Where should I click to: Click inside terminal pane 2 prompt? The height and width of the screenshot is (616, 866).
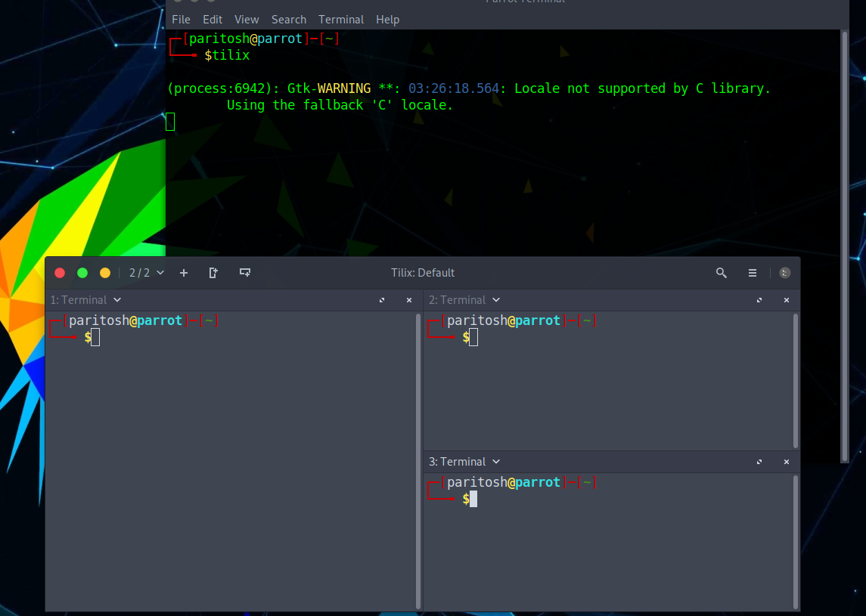click(x=472, y=337)
